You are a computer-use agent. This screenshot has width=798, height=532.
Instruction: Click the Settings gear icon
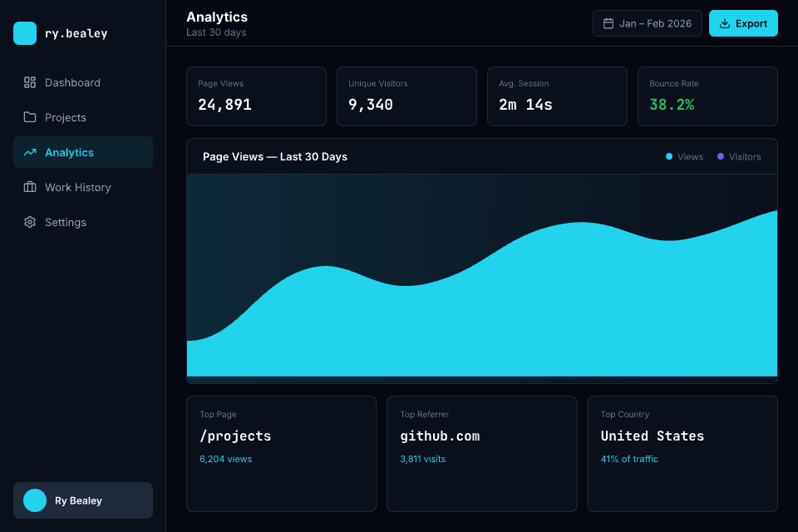[30, 222]
